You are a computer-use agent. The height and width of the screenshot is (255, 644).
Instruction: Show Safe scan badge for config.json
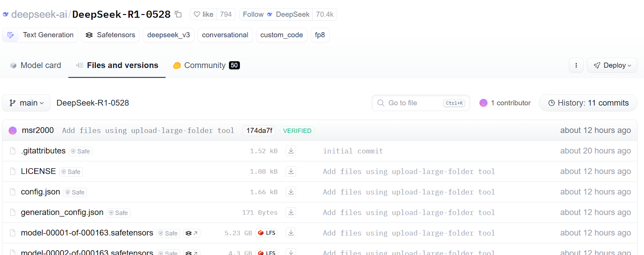coord(75,192)
